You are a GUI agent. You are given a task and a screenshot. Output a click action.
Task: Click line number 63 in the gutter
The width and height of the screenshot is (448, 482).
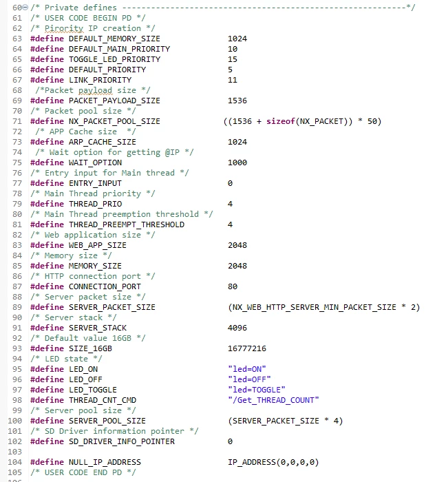click(17, 39)
